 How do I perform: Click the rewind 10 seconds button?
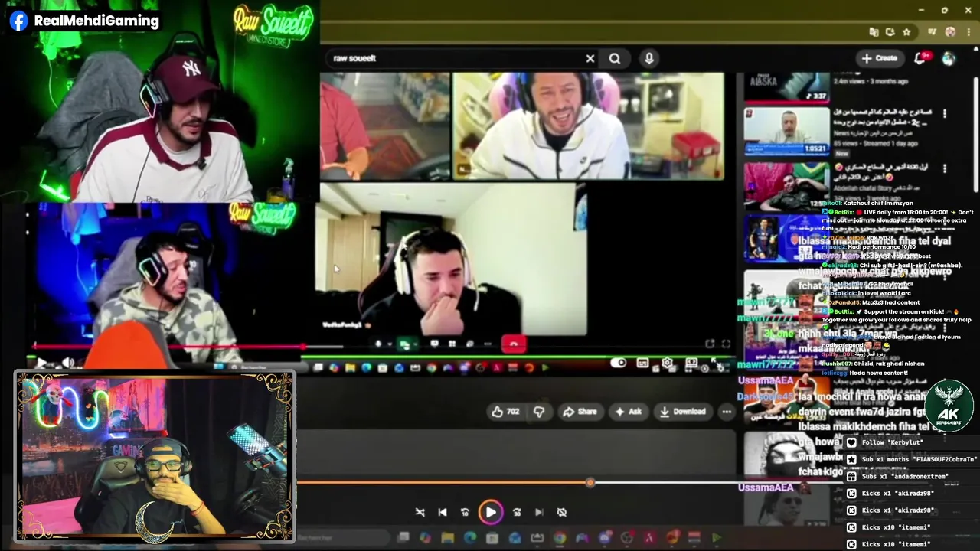click(x=465, y=512)
